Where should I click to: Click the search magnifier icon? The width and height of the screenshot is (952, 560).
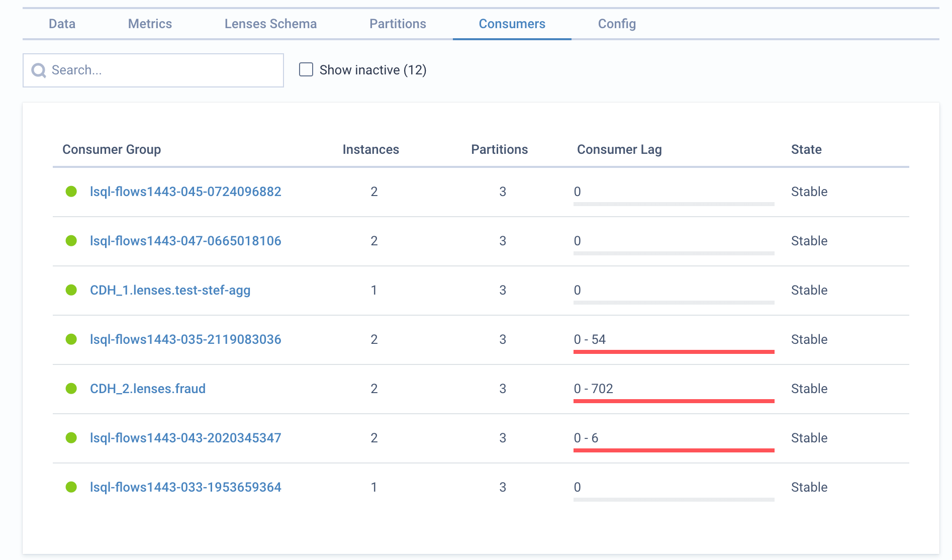[x=39, y=70]
